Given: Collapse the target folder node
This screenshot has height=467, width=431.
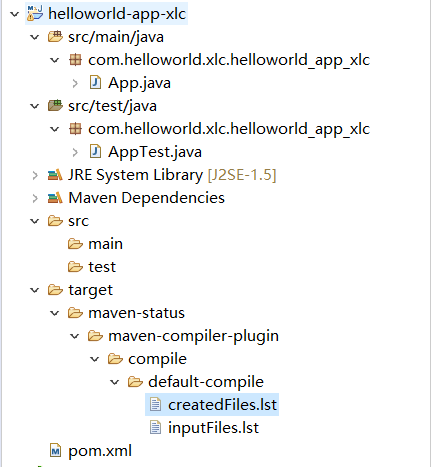Looking at the screenshot, I should [34, 290].
